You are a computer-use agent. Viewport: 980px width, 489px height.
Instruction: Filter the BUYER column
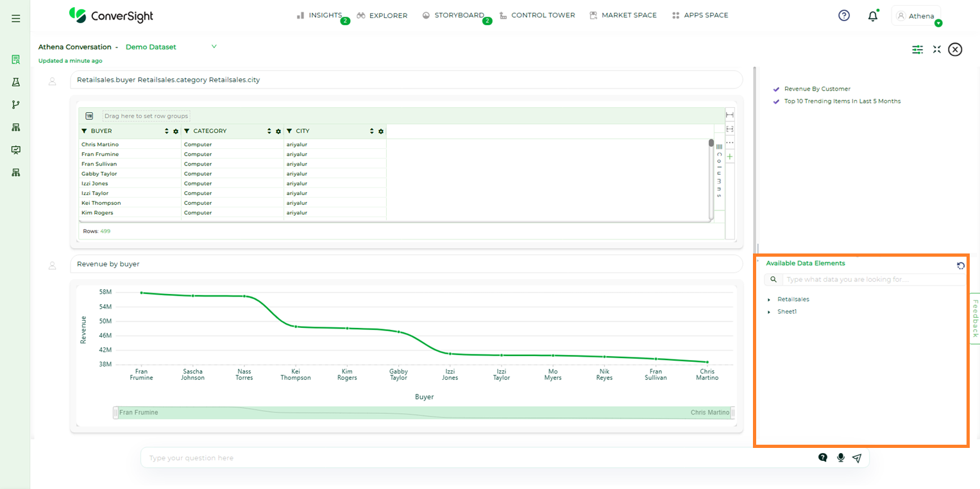point(85,131)
